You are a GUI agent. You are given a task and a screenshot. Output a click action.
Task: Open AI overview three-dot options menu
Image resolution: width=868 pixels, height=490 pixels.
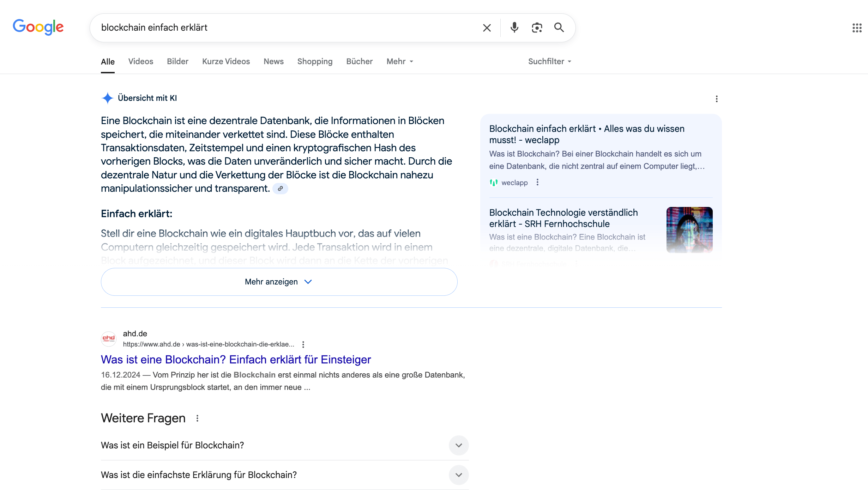(717, 99)
